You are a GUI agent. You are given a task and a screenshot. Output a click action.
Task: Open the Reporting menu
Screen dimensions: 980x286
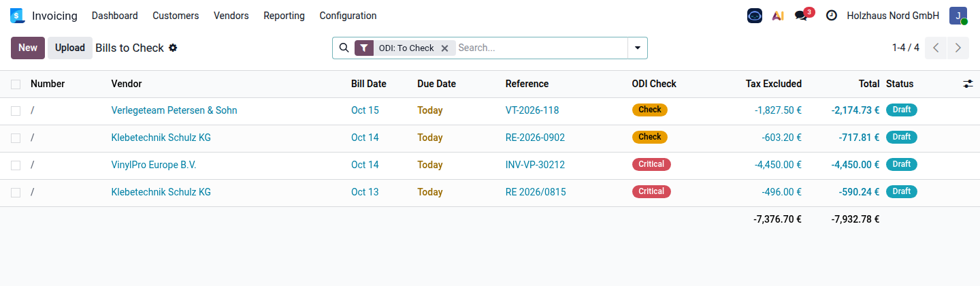click(284, 16)
